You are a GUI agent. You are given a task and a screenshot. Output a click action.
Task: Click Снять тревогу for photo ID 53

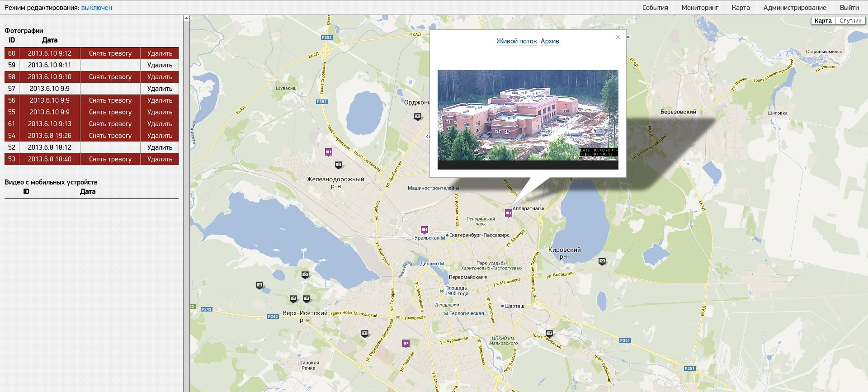pyautogui.click(x=110, y=159)
